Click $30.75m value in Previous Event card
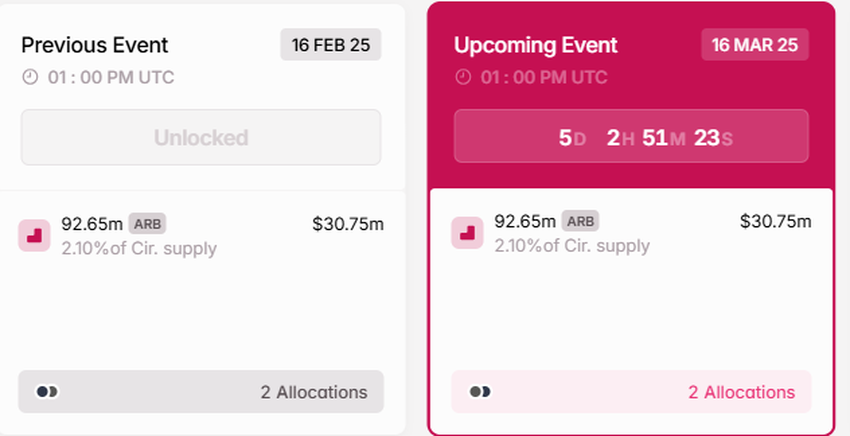This screenshot has width=850, height=436. pyautogui.click(x=348, y=223)
